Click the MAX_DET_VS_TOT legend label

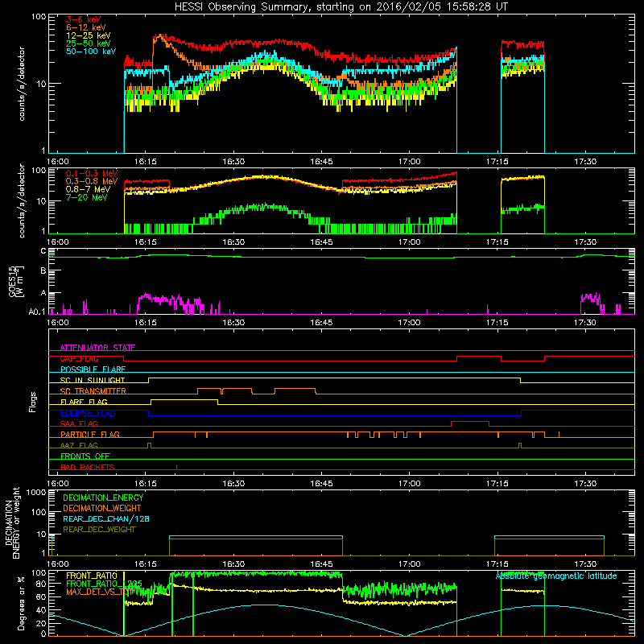click(x=99, y=592)
